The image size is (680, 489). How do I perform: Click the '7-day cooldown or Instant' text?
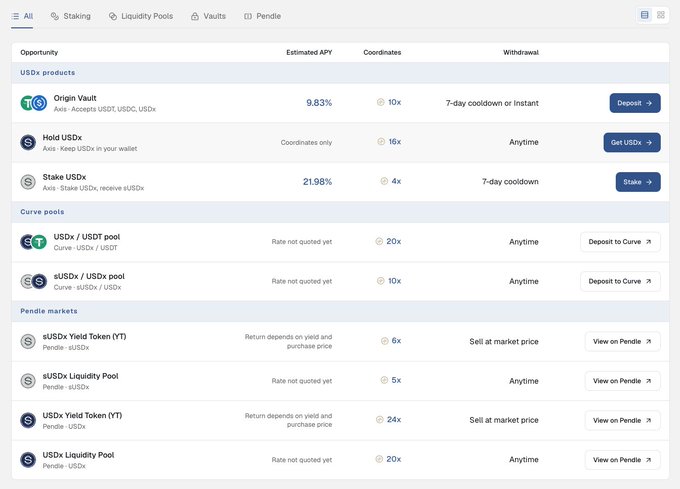point(492,103)
